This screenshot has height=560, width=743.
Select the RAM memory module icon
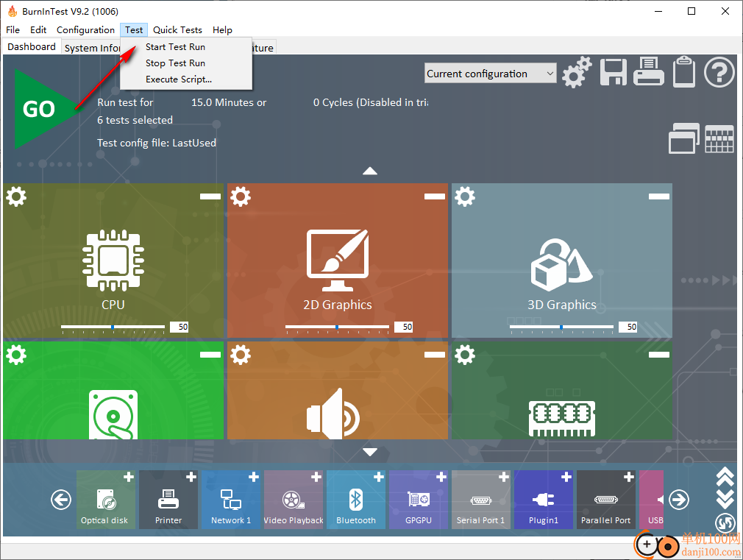click(562, 419)
